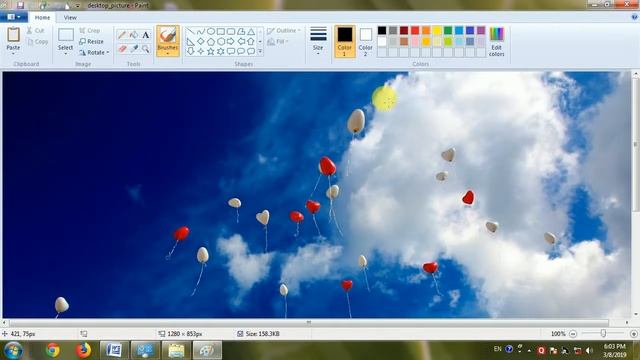Click the canvas vertical scrollbar
Viewport: 640px width, 360px height.
coord(635,145)
